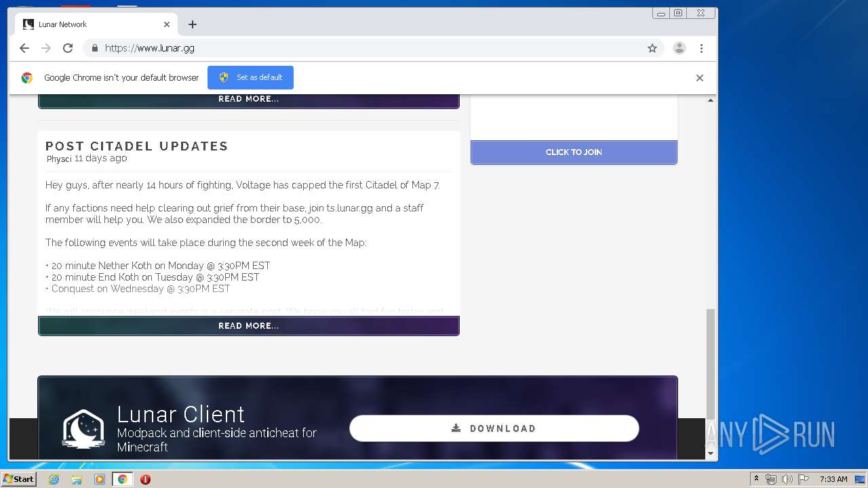Open author Physci profile
Image resolution: width=868 pixels, height=488 pixels.
pyautogui.click(x=59, y=159)
